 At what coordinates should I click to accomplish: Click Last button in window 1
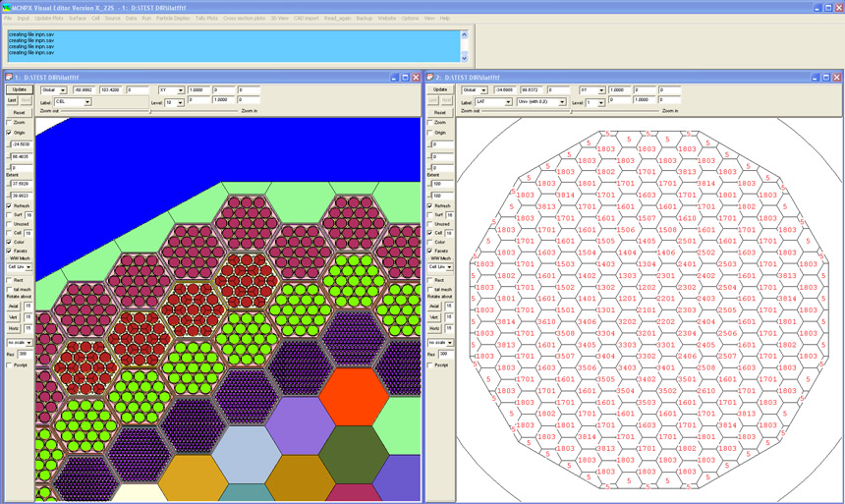pos(12,100)
